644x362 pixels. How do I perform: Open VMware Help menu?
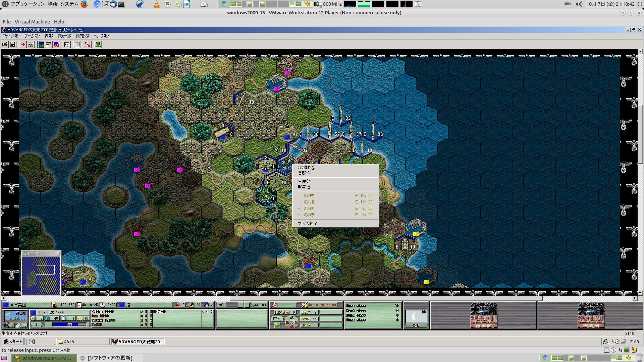59,22
